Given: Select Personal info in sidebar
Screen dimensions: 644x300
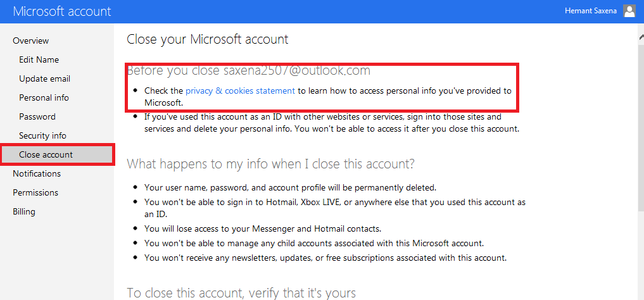Looking at the screenshot, I should [44, 97].
